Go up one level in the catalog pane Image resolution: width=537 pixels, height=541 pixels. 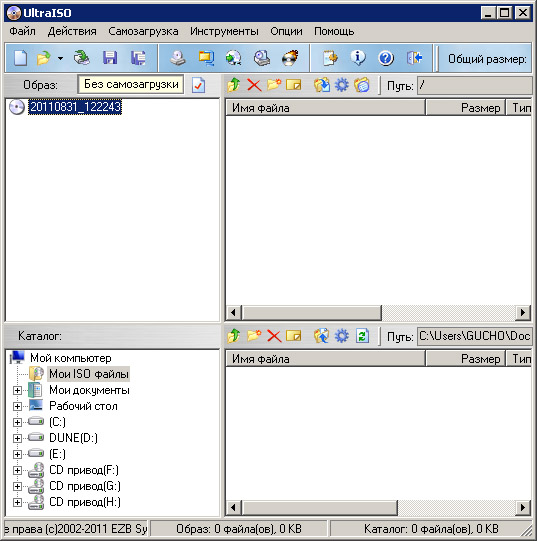(x=234, y=335)
